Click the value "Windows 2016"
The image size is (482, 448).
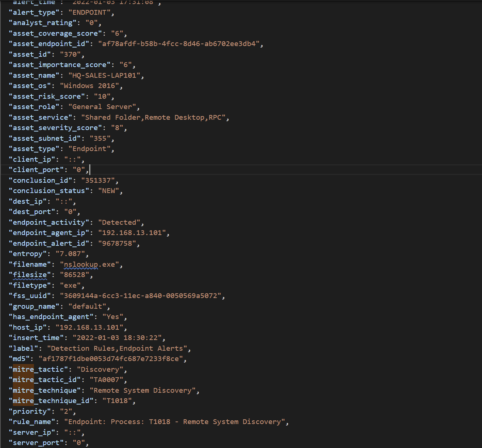[89, 86]
